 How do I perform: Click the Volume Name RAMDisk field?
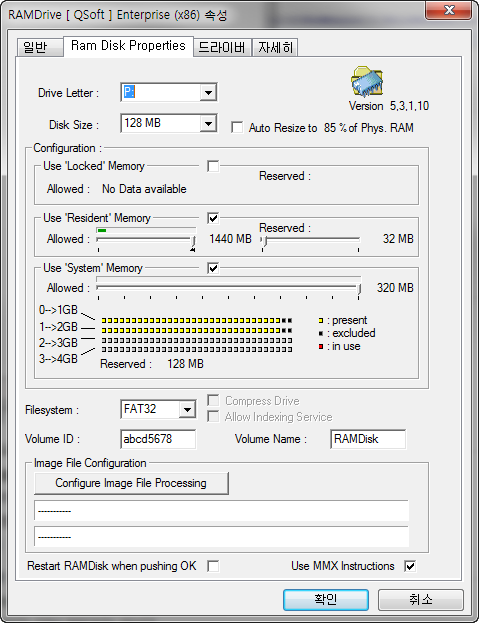[x=368, y=439]
